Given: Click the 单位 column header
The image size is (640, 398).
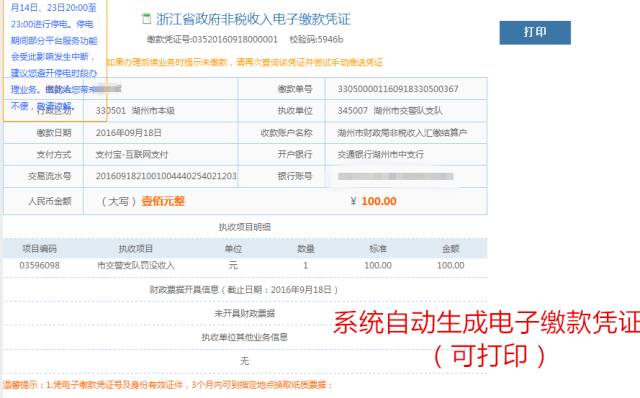Looking at the screenshot, I should (x=233, y=249).
